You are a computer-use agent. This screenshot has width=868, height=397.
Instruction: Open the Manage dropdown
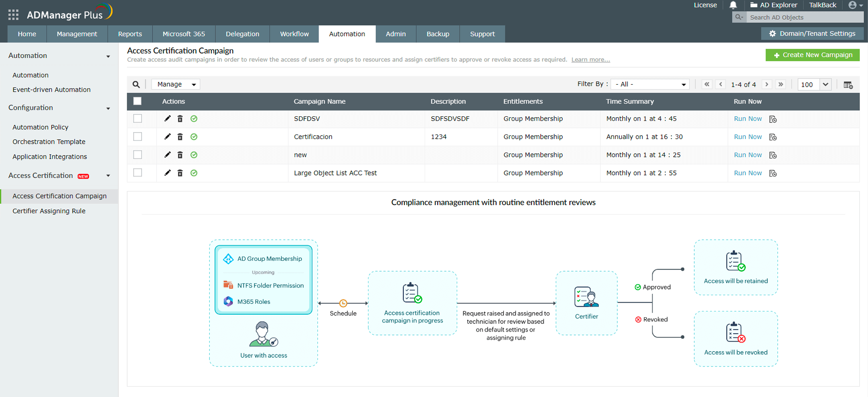coord(176,84)
